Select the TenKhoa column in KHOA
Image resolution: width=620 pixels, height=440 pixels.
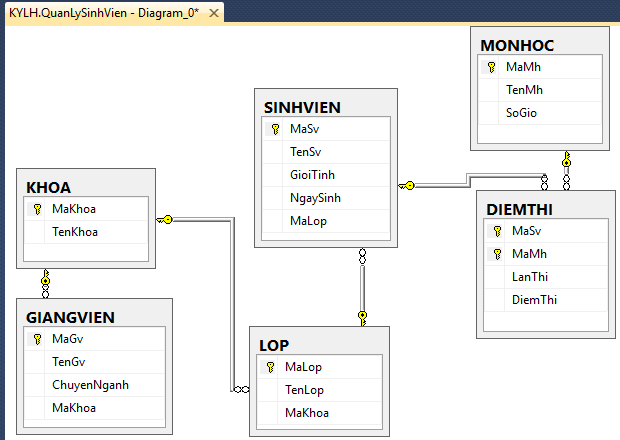coord(86,232)
